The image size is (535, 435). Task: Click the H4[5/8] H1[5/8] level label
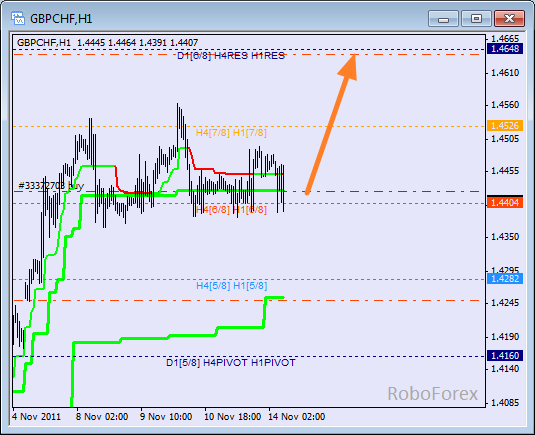tap(232, 286)
